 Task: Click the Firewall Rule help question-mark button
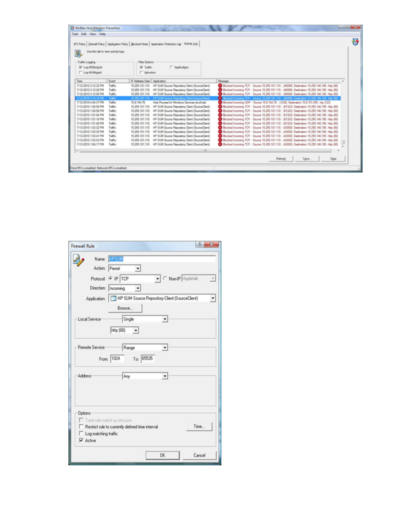coord(200,244)
